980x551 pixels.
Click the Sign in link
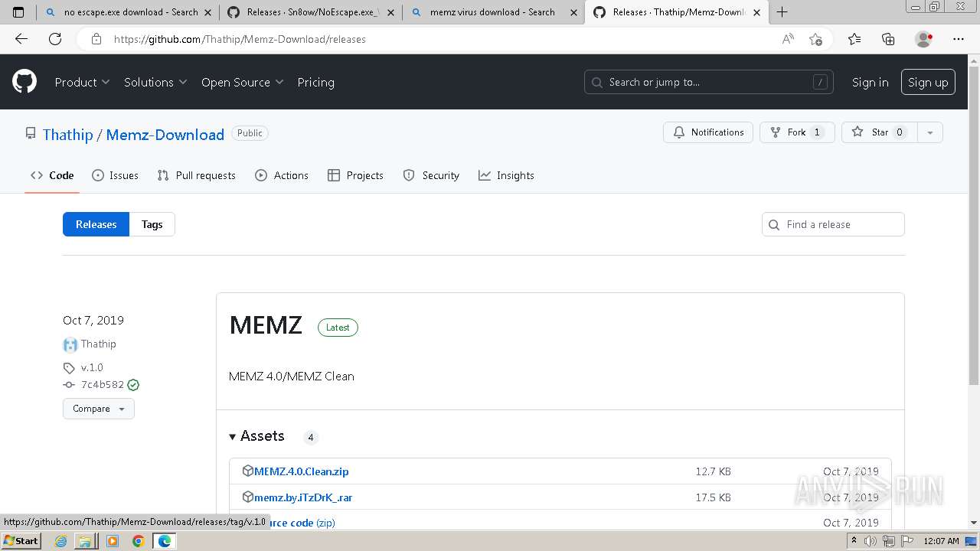(x=870, y=82)
